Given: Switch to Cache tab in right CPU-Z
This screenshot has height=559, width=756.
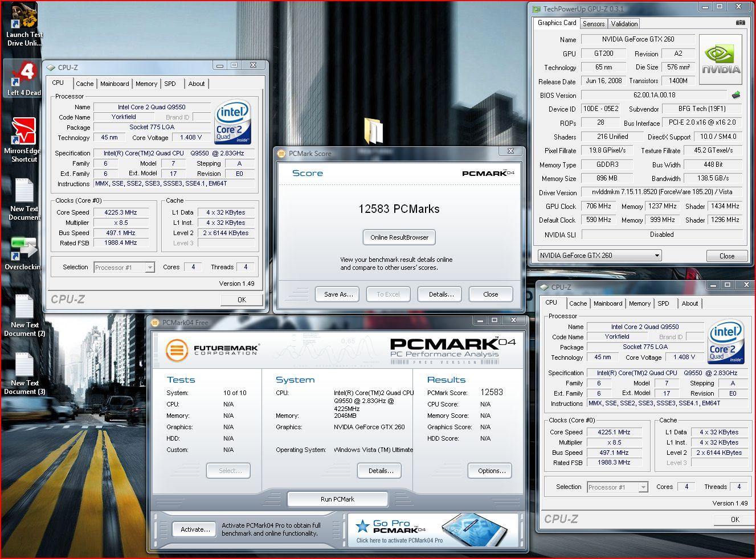Looking at the screenshot, I should 578,303.
